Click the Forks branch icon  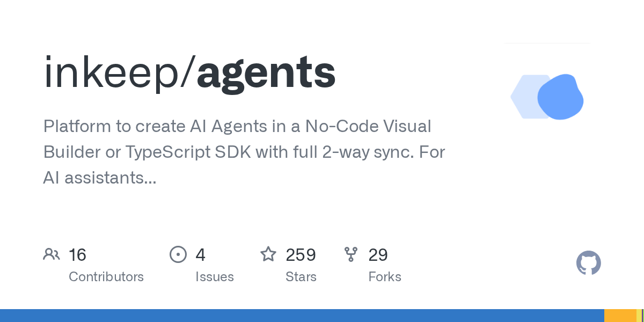351,254
